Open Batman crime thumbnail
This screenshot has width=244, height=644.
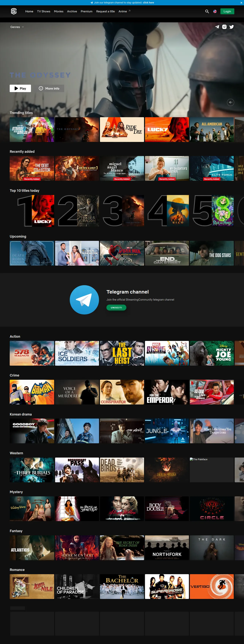32,392
